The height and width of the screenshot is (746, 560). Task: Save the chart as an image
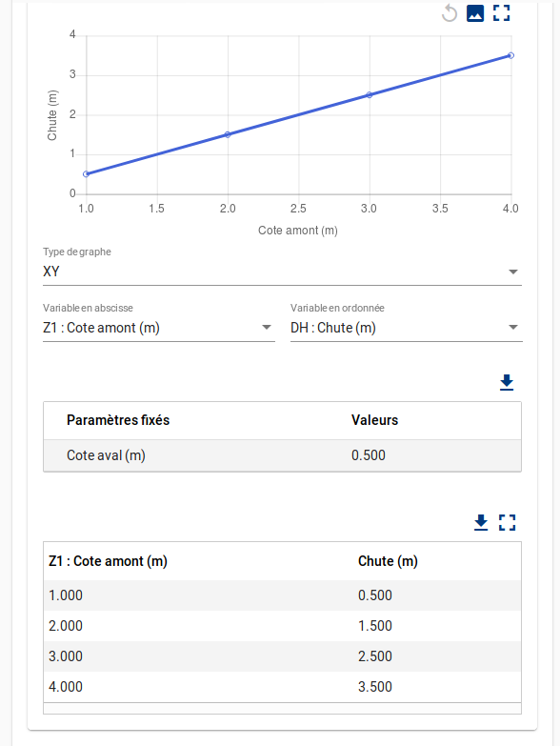tap(475, 13)
